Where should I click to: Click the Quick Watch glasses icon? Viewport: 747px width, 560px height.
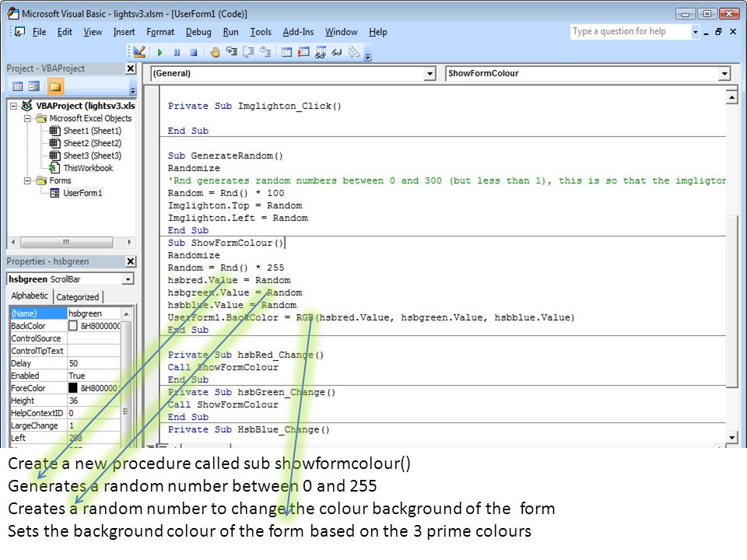click(337, 52)
